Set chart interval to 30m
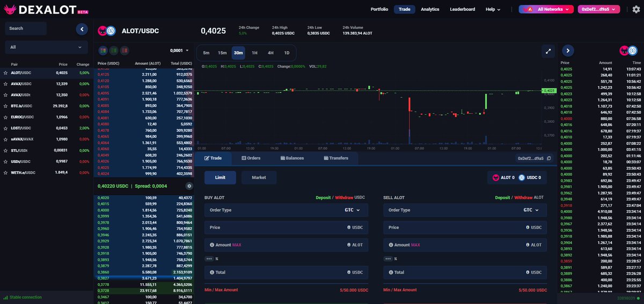The width and height of the screenshot is (644, 304). 238,53
